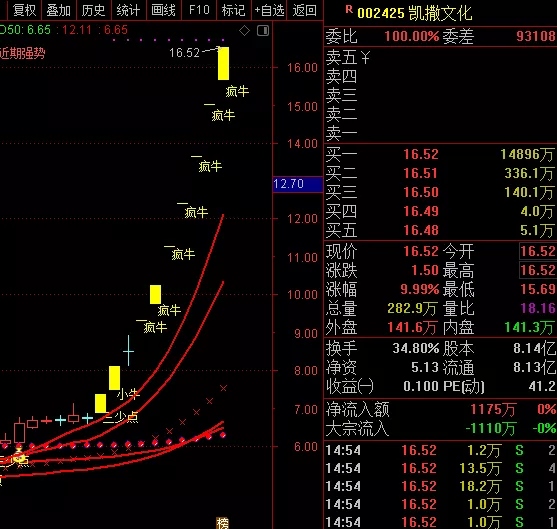557x529 pixels.
Task: Toggle the panel layout icon
Action: coord(263,31)
